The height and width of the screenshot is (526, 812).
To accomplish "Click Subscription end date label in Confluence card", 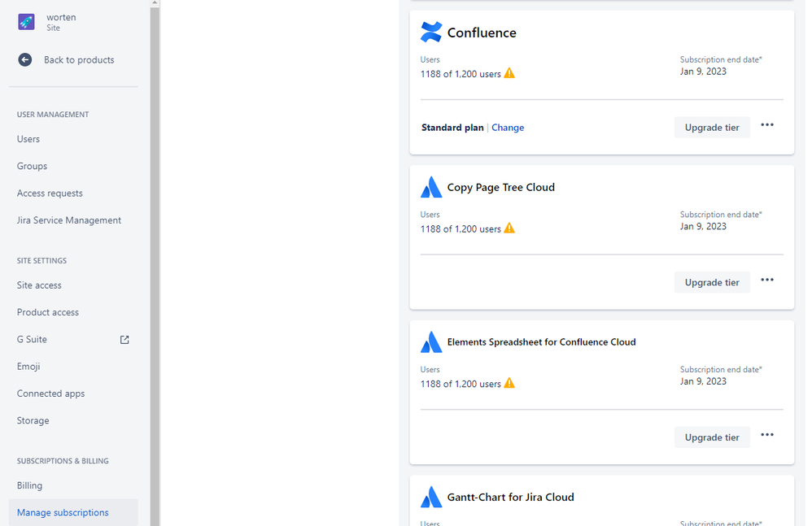I will pyautogui.click(x=721, y=59).
